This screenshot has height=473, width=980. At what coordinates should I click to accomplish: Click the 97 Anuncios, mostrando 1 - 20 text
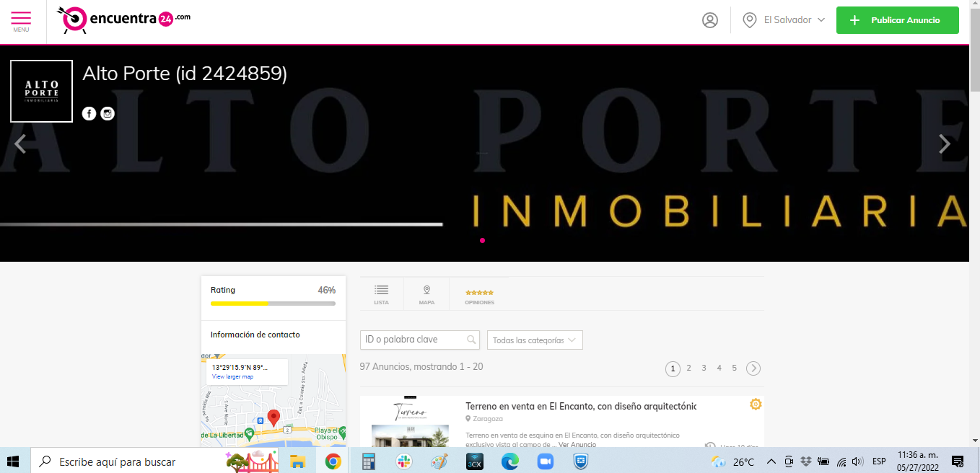coord(421,366)
